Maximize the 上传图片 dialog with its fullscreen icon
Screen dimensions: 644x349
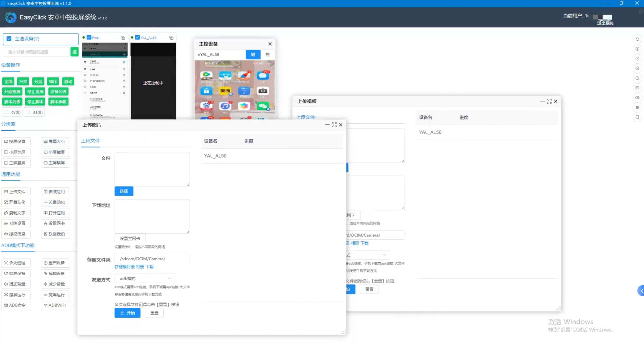coord(334,125)
